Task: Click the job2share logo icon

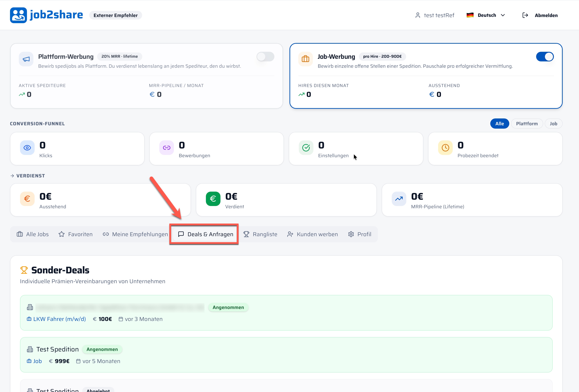Action: 18,15
